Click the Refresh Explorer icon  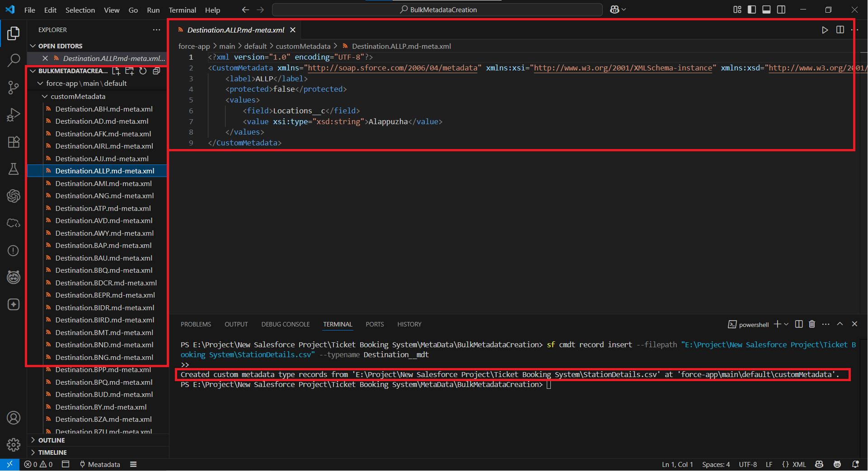click(x=143, y=71)
